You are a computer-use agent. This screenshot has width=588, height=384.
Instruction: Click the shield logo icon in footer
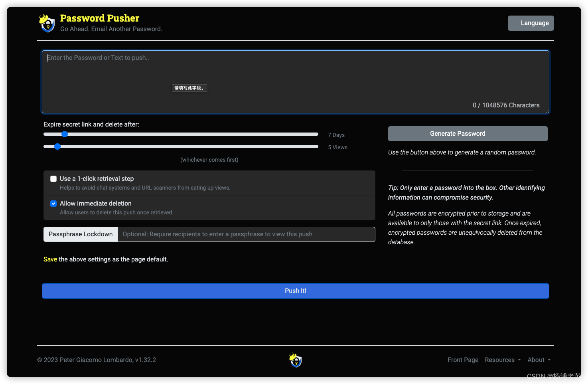(x=296, y=360)
